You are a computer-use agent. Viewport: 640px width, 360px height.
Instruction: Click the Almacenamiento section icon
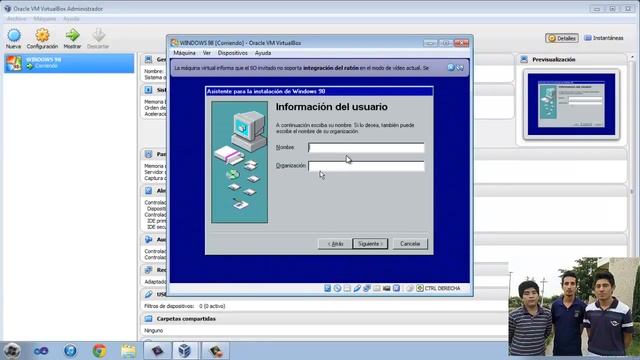148,191
